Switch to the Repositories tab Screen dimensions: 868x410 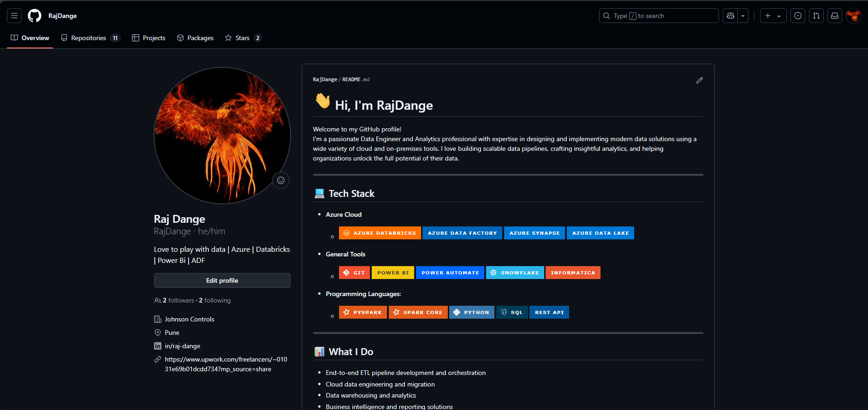pos(90,38)
